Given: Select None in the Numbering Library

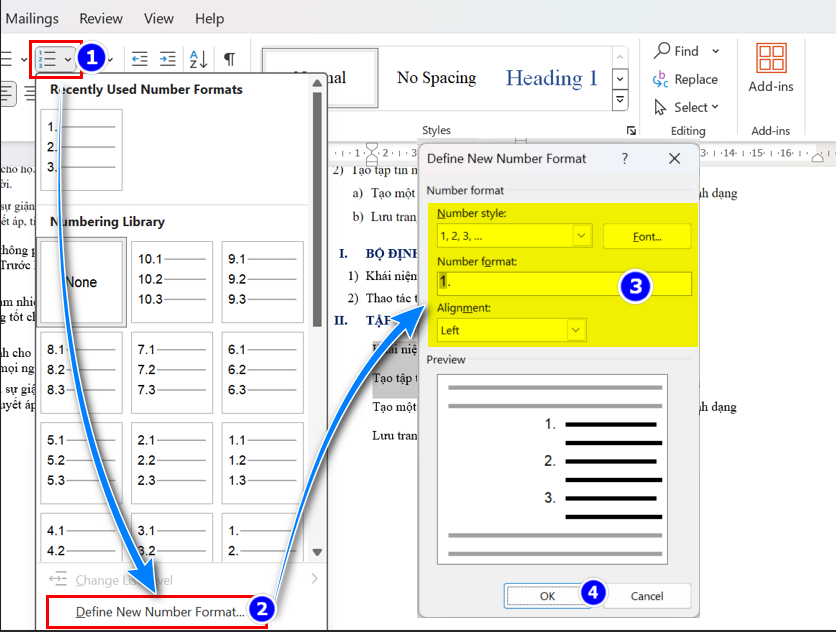Looking at the screenshot, I should [81, 283].
